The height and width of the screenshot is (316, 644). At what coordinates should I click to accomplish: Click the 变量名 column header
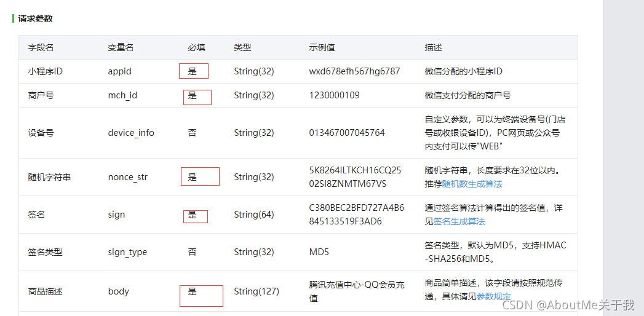[x=121, y=47]
